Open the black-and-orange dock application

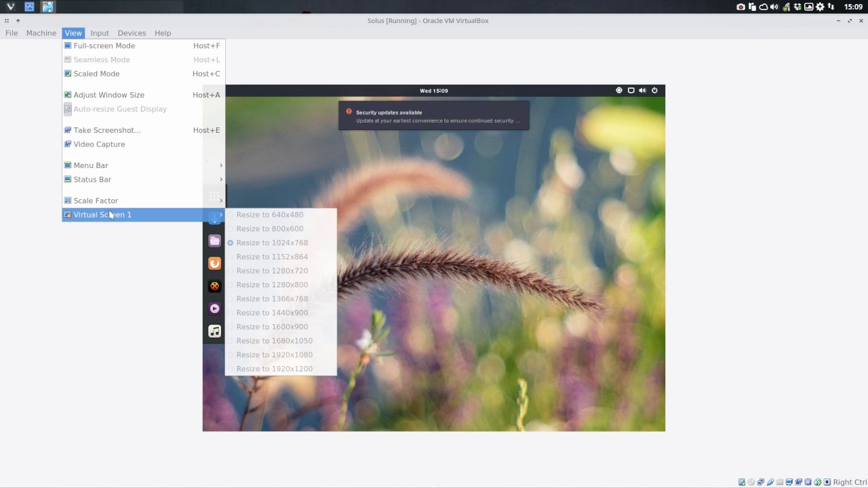[214, 286]
